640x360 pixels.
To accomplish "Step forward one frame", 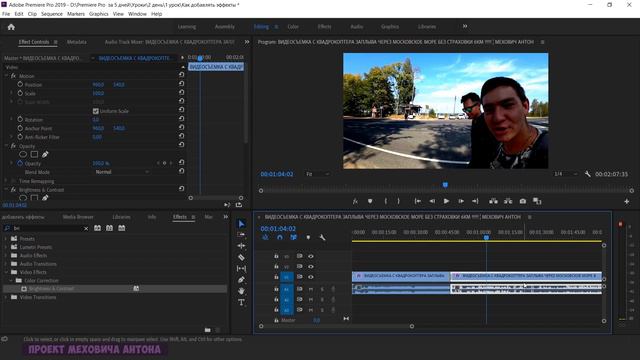I will coord(461,201).
